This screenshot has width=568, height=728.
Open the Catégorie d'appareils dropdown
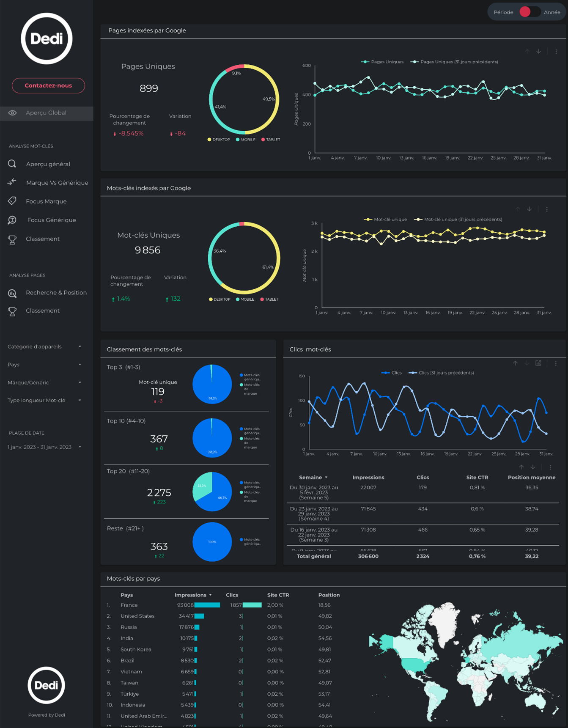click(x=44, y=346)
